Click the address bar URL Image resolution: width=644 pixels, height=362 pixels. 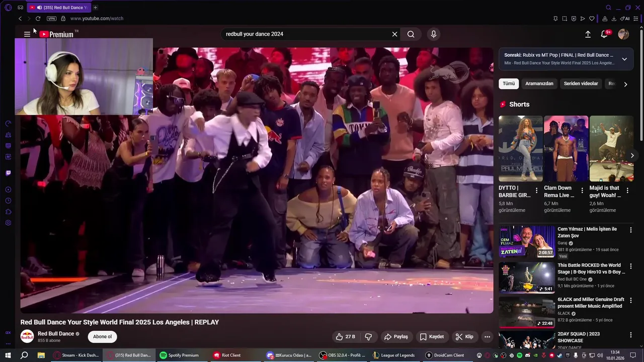[x=97, y=19]
